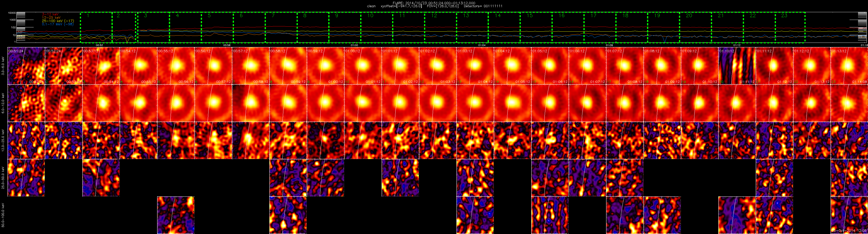This screenshot has width=868, height=234.
Task: Open the 3–6 keV image labeled 01:04:12
Action: tap(512, 66)
